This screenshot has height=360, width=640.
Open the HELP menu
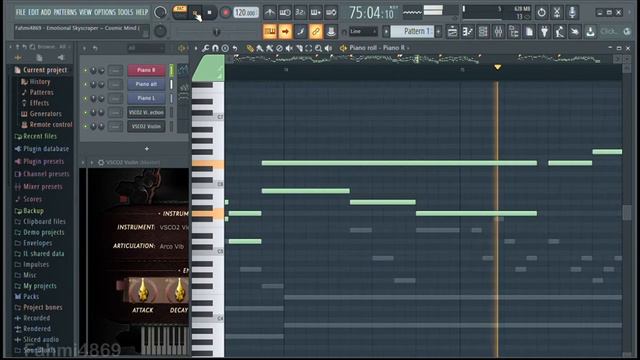click(142, 12)
